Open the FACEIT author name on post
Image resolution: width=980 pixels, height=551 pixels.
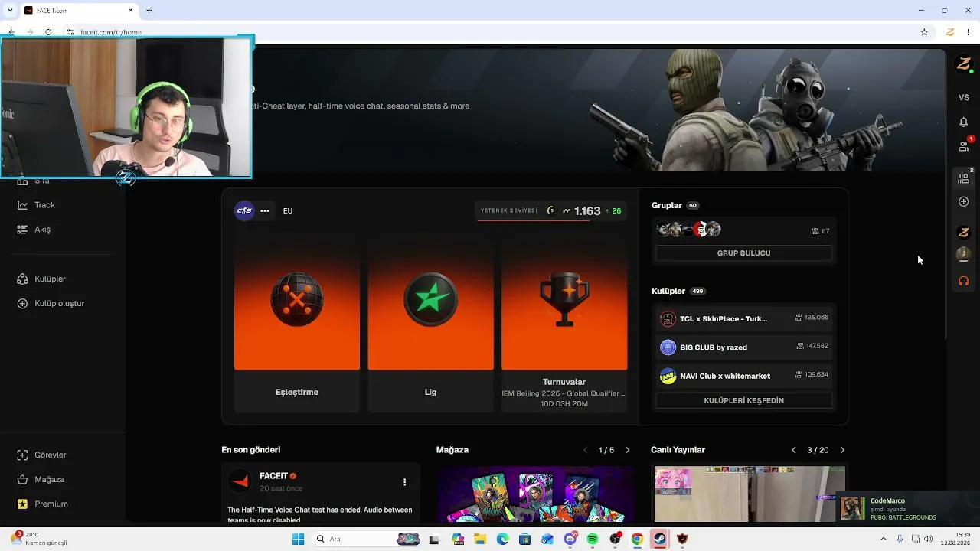coord(273,476)
